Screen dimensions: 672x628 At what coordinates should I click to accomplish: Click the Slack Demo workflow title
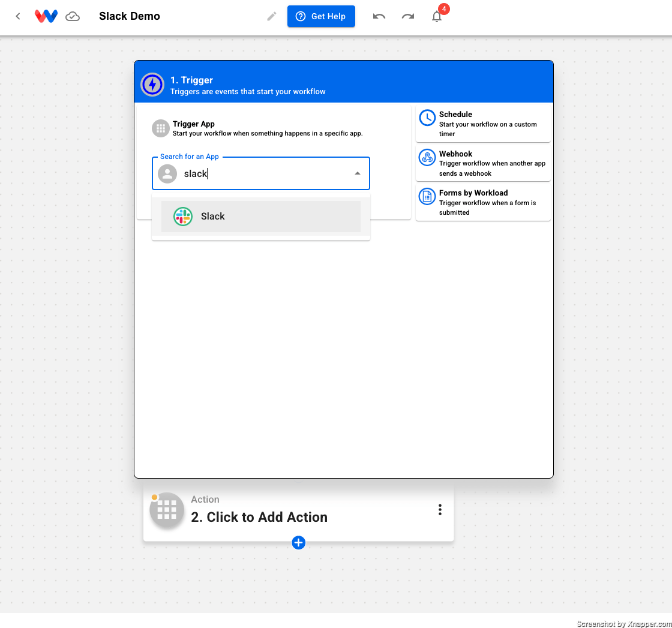pyautogui.click(x=130, y=16)
